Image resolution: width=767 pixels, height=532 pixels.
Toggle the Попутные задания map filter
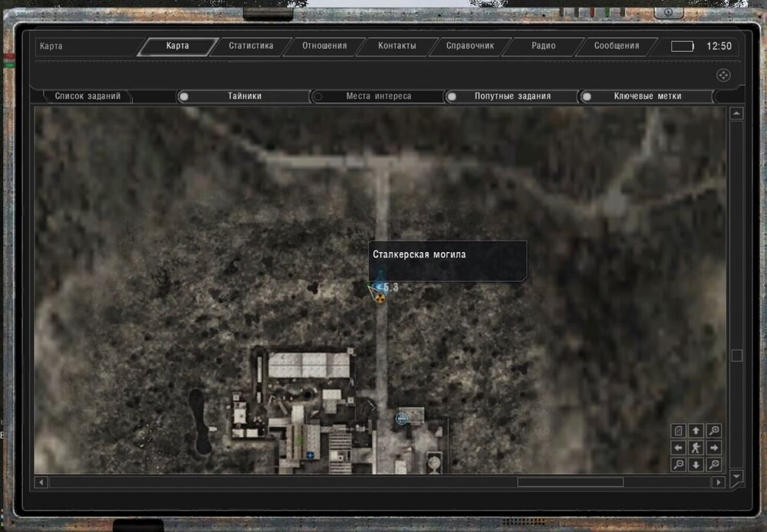(x=512, y=97)
